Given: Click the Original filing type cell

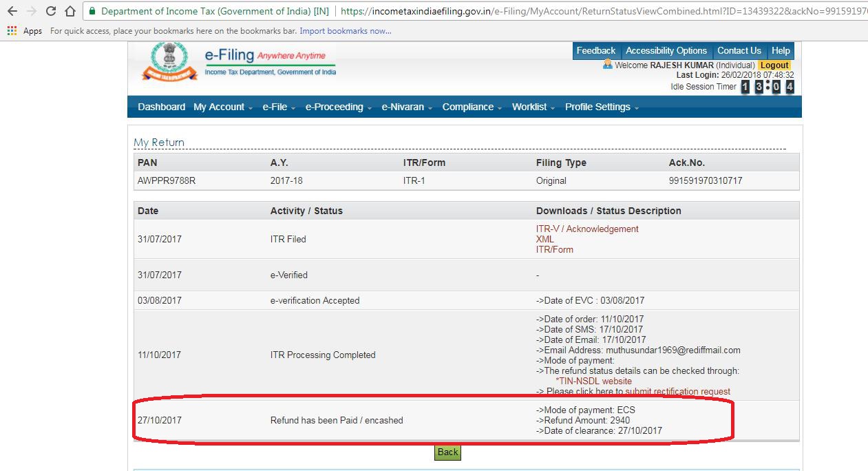Looking at the screenshot, I should pos(551,180).
